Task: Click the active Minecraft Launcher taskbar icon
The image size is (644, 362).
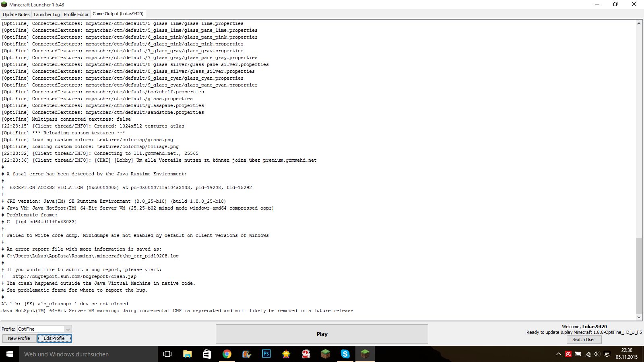Action: pyautogui.click(x=365, y=354)
